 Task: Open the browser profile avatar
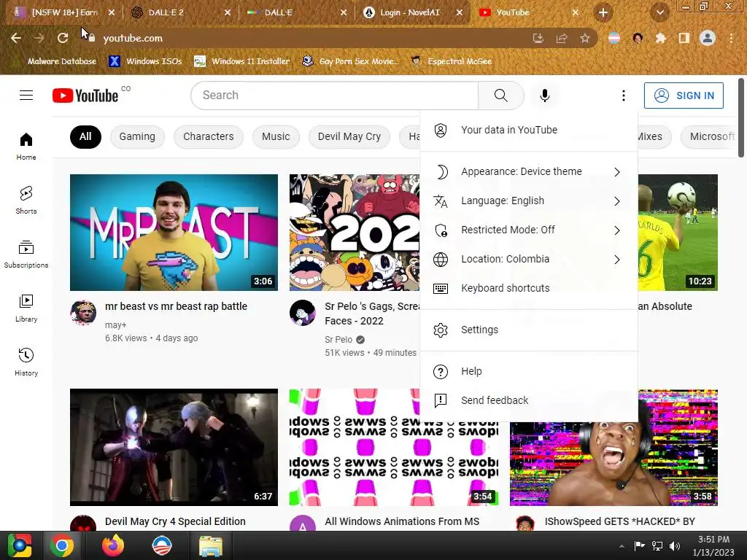[x=708, y=38]
